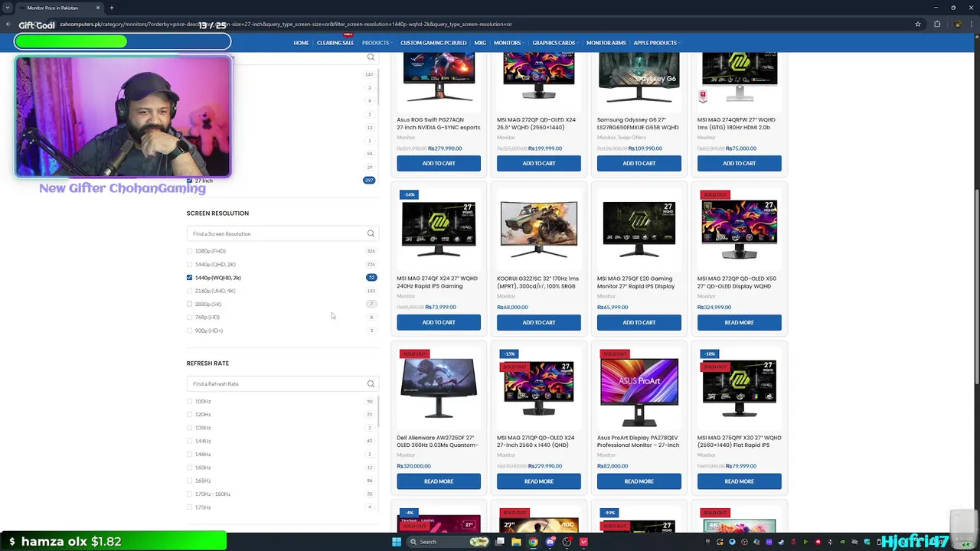
Task: Check the 1080p (FHD) resolution filter
Action: (189, 251)
